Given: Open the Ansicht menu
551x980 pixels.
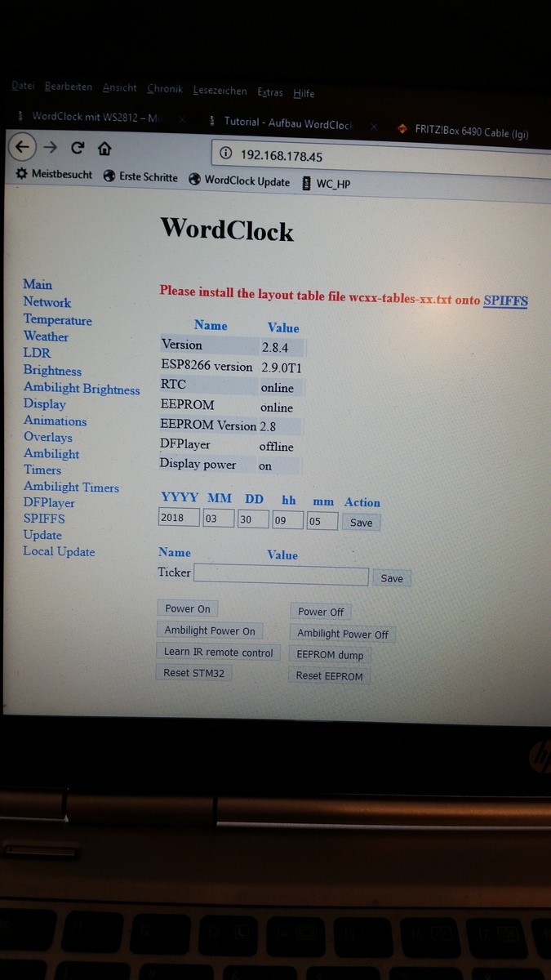Looking at the screenshot, I should (120, 87).
